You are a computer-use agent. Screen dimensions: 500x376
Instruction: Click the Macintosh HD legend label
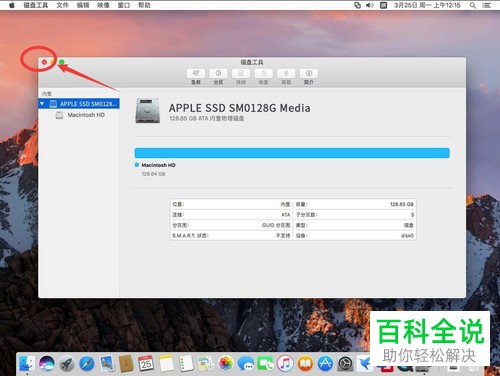(x=158, y=165)
